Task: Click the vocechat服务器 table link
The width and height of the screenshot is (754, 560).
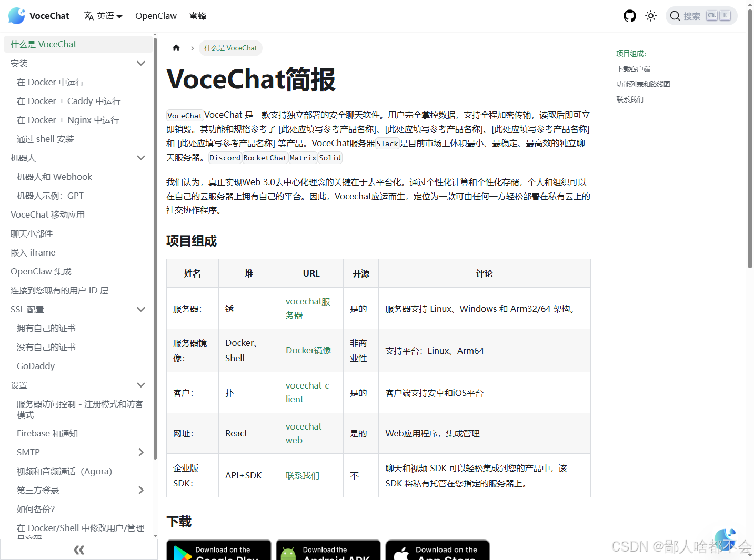Action: click(308, 308)
